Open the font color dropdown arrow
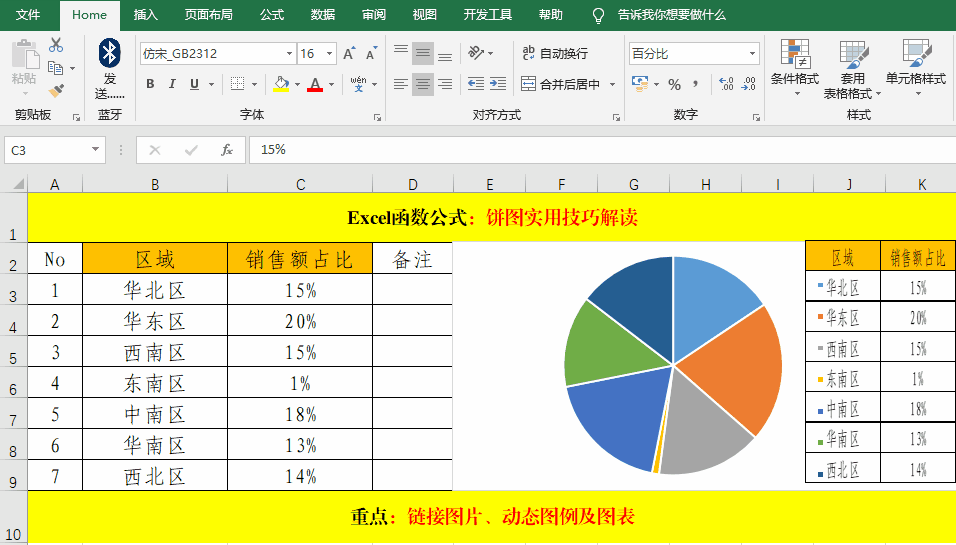The image size is (956, 545). point(331,84)
